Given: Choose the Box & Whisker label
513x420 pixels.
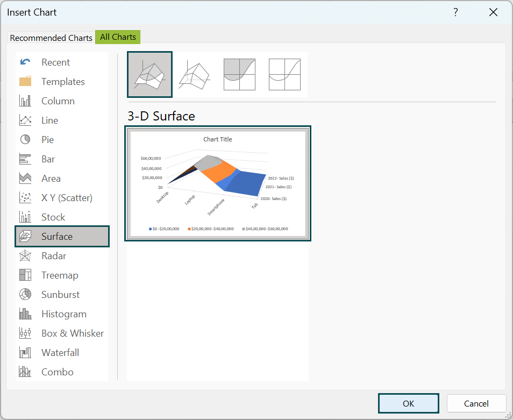Looking at the screenshot, I should (x=73, y=333).
